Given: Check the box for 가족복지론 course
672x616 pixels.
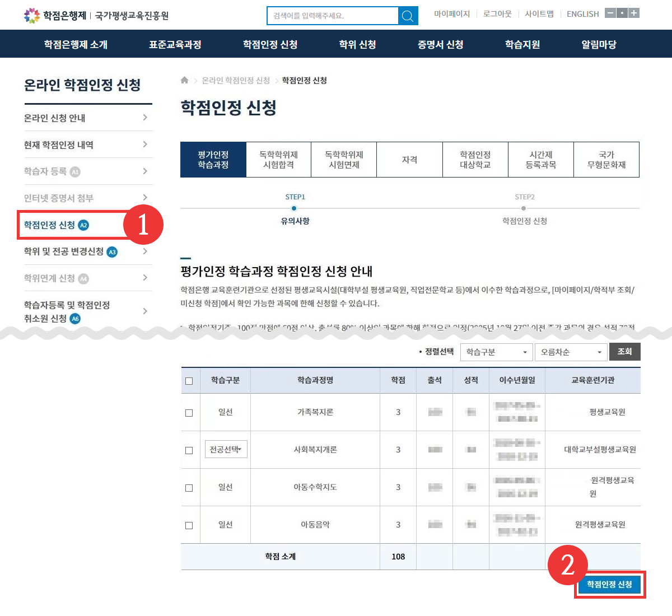Looking at the screenshot, I should coord(189,413).
